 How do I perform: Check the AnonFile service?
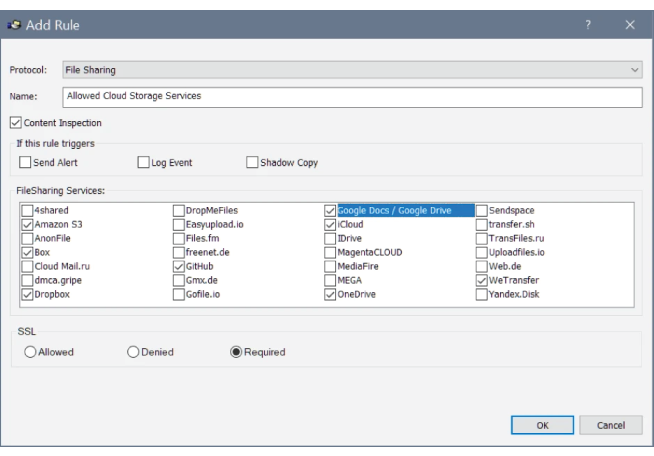[x=27, y=238]
